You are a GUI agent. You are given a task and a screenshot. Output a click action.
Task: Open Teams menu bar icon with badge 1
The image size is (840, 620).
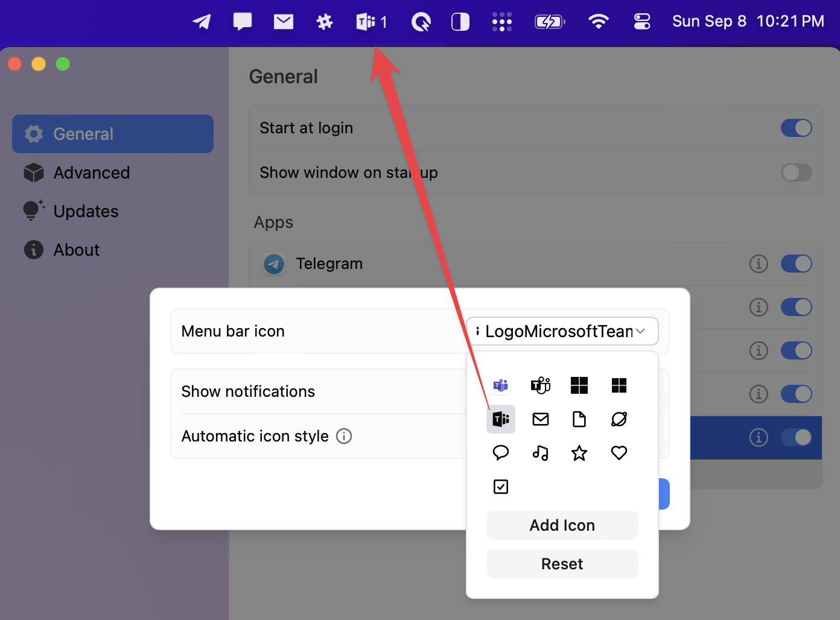pyautogui.click(x=372, y=22)
